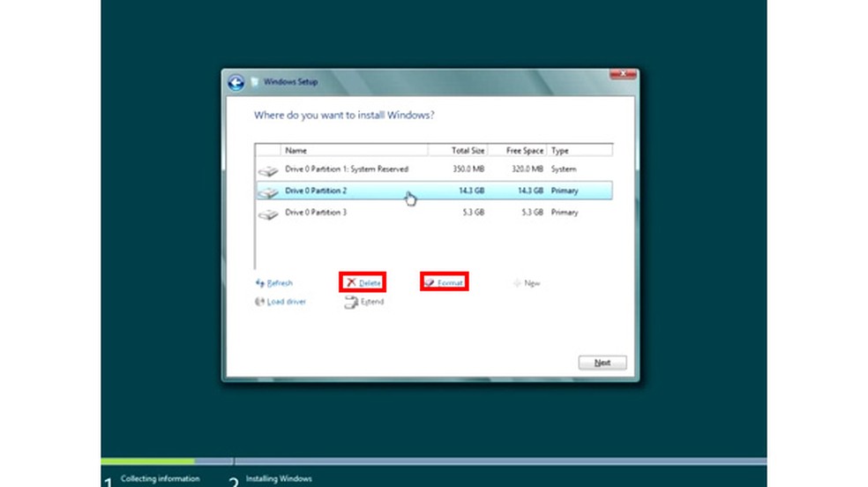The height and width of the screenshot is (487, 868).
Task: Click the green setup progress bar
Action: (148, 461)
